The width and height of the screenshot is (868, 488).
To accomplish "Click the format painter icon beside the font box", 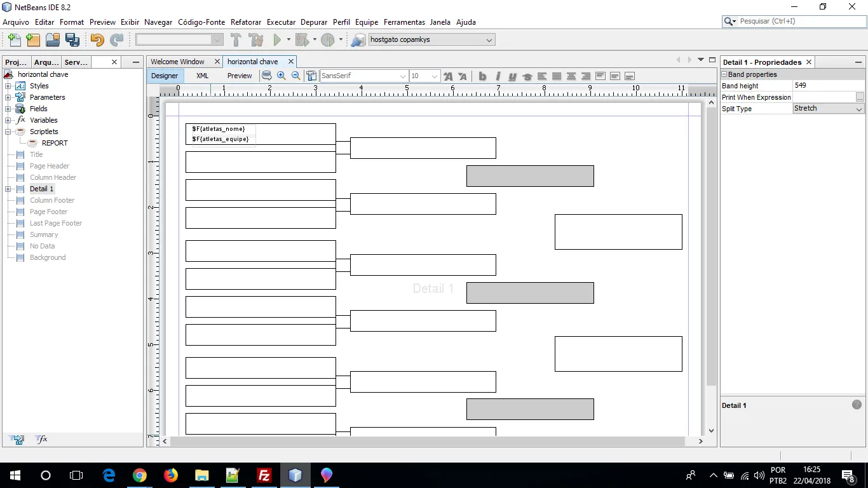I will pos(312,76).
